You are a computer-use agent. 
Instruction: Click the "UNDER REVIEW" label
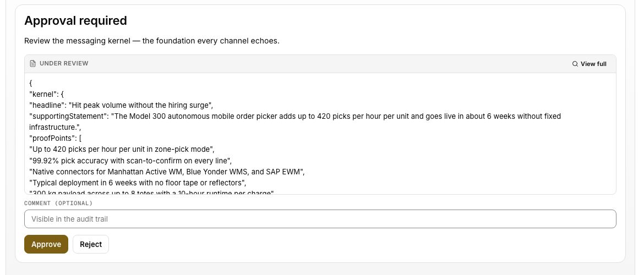[64, 64]
